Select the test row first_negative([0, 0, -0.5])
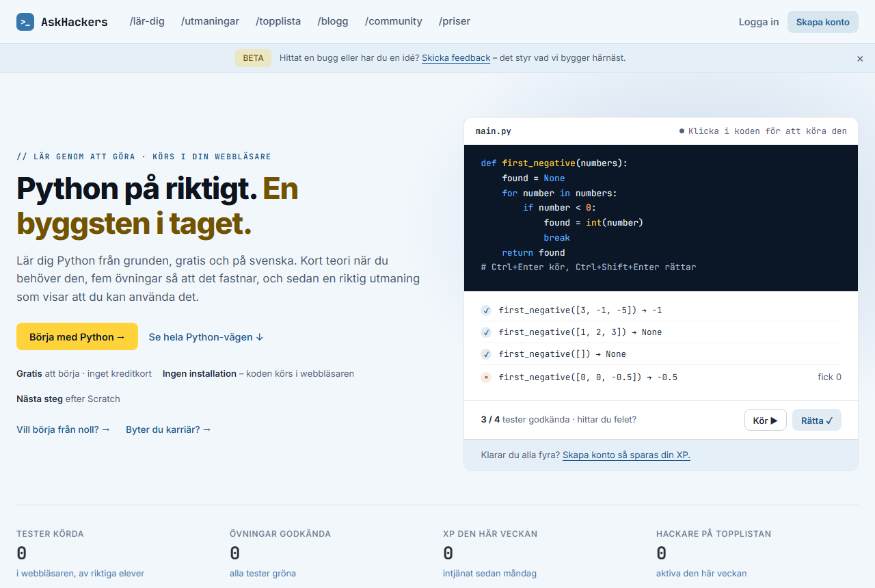 pos(661,377)
